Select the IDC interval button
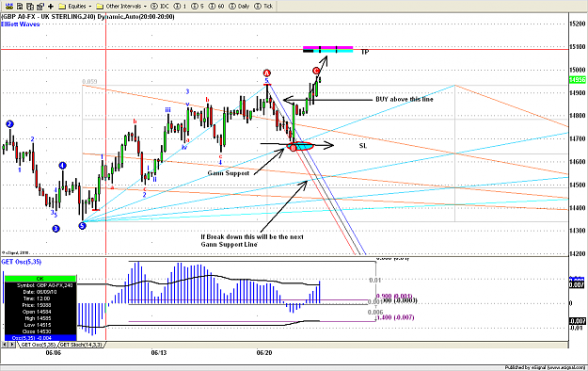 click(160, 6)
